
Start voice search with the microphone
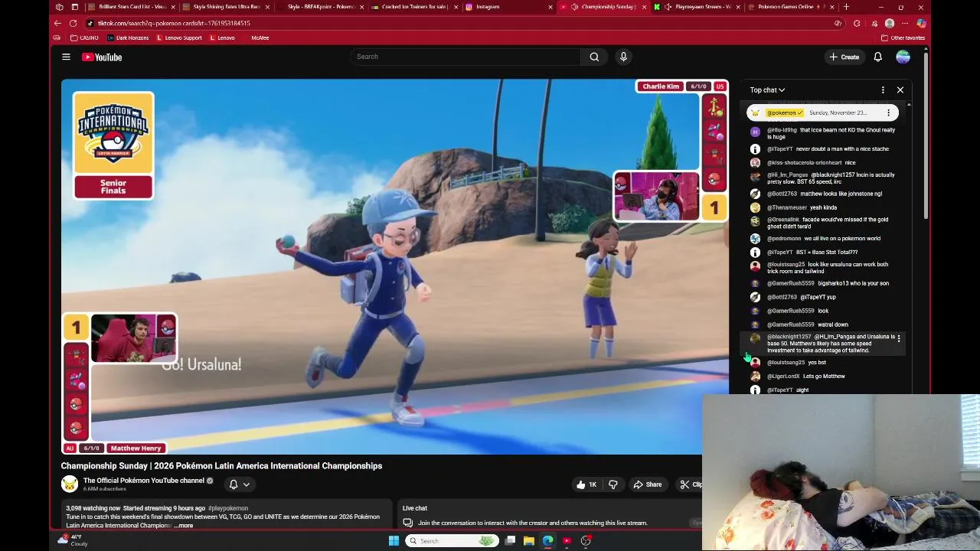pos(623,57)
